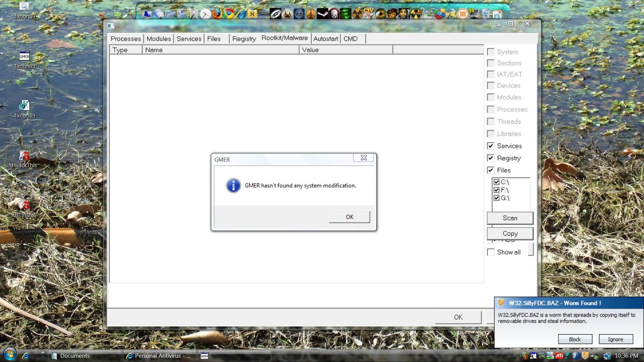This screenshot has width=644, height=362.
Task: Toggle the C:\ drive checkbox
Action: coord(497,182)
